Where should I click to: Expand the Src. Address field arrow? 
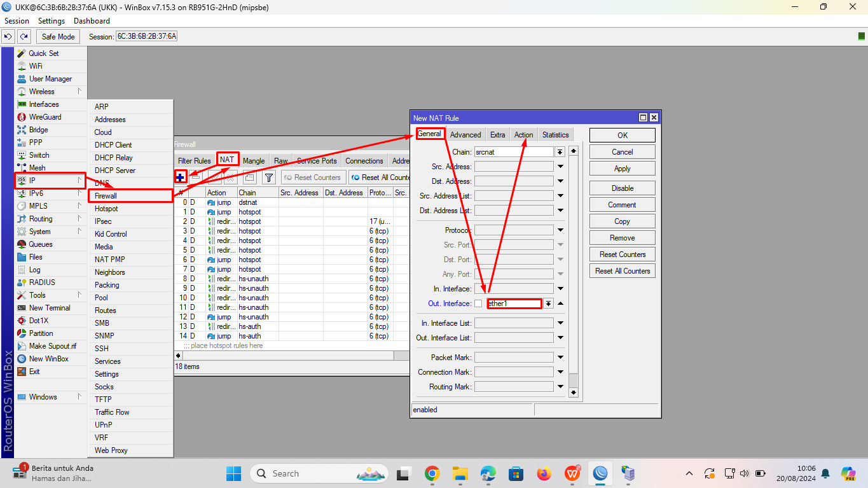pos(560,167)
